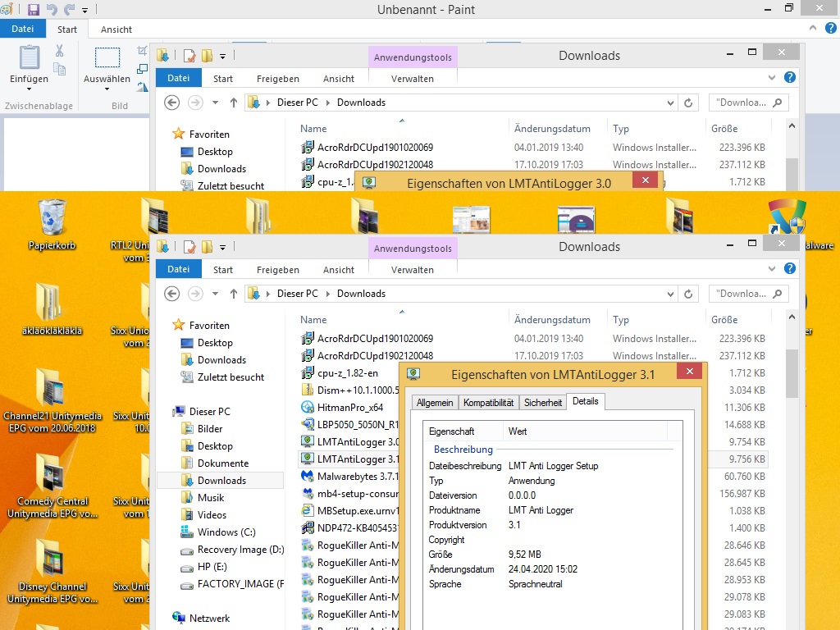Image resolution: width=840 pixels, height=630 pixels.
Task: Select the äkläokläklä desktop folder
Action: pyautogui.click(x=52, y=309)
